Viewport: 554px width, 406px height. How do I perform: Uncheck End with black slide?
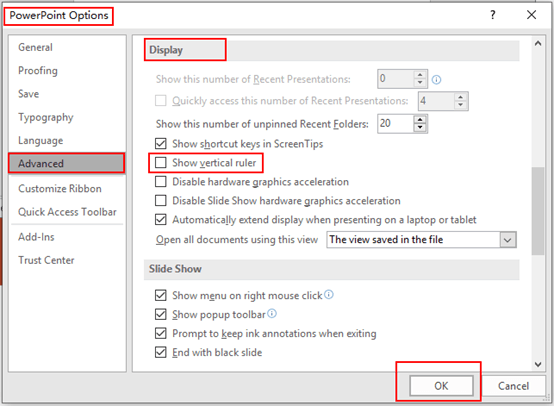(161, 352)
